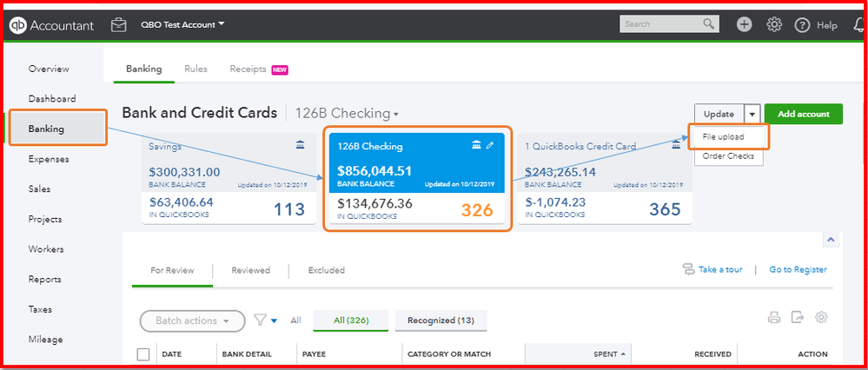
Task: Click the search magnifier icon
Action: (x=709, y=23)
